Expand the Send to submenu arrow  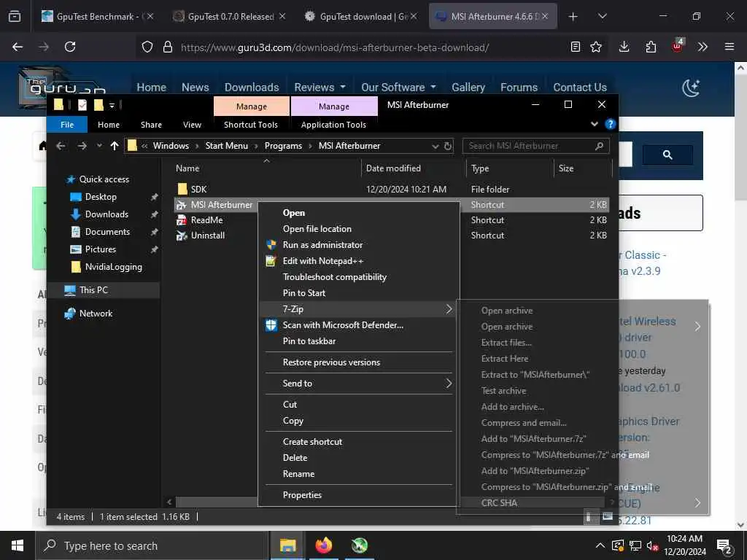(x=449, y=384)
